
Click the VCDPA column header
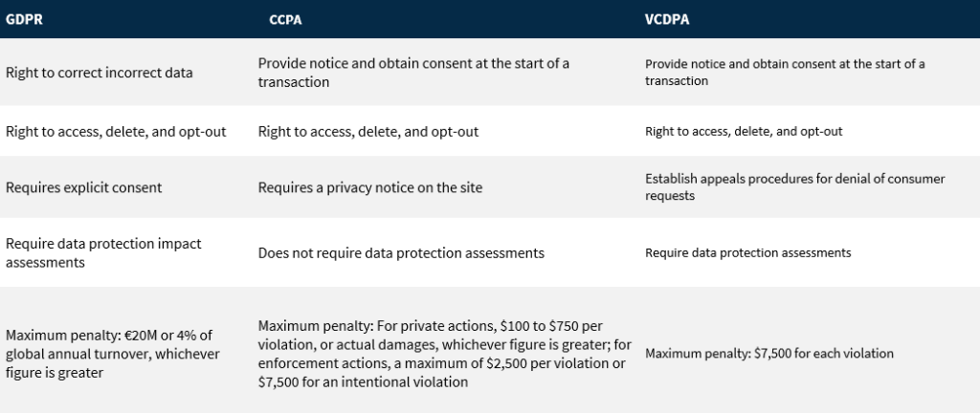coord(667,19)
